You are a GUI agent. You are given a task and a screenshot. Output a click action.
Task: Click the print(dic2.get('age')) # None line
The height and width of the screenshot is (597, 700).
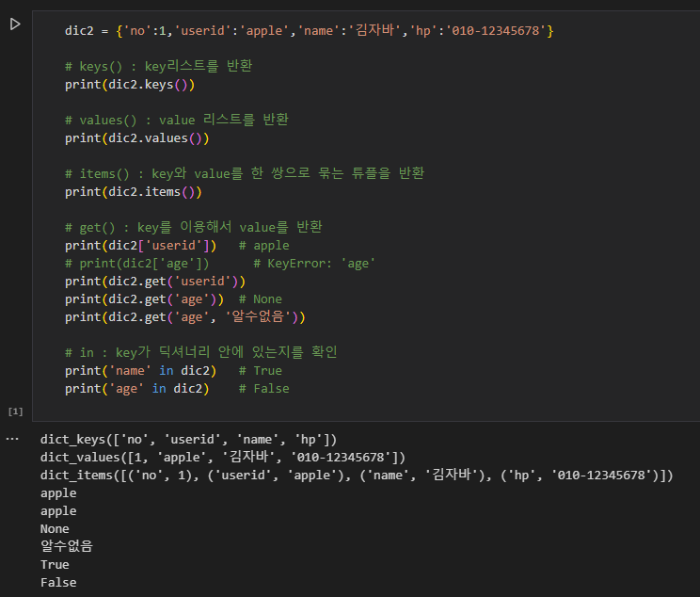(x=174, y=298)
